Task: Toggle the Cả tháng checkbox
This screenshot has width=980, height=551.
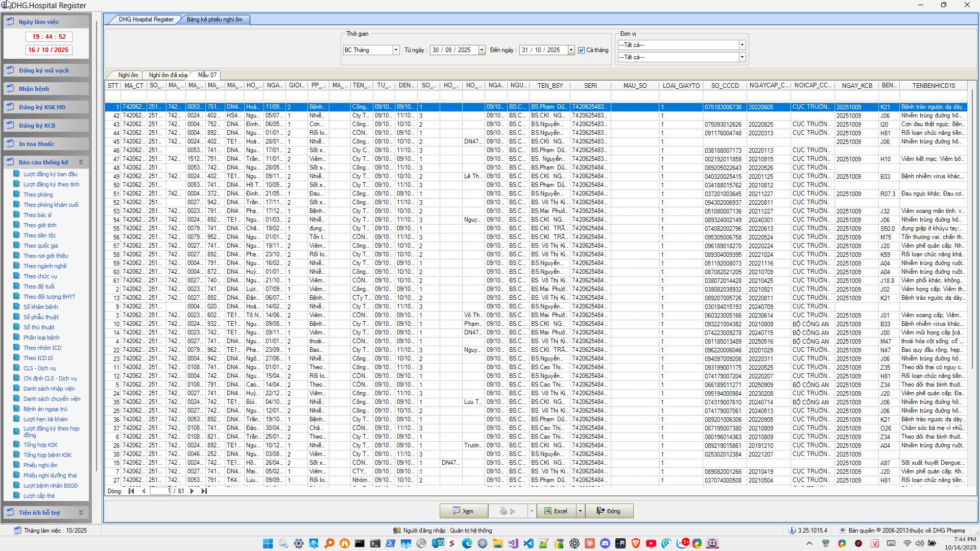Action: (x=581, y=50)
